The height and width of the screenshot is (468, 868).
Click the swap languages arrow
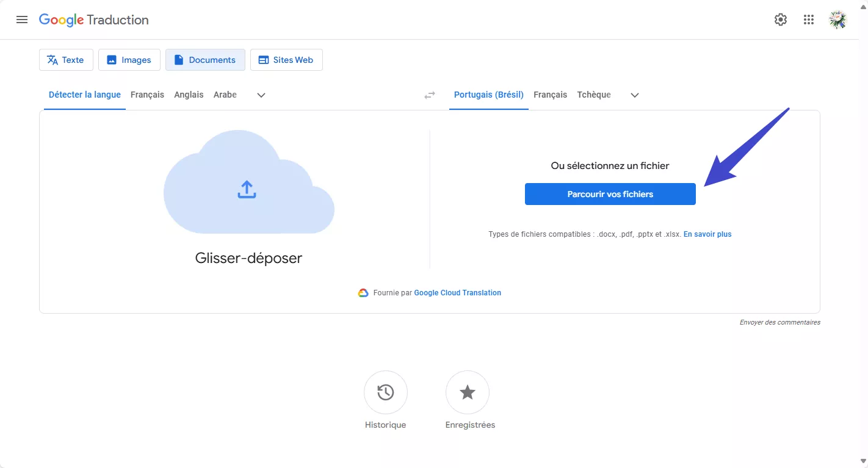(429, 95)
